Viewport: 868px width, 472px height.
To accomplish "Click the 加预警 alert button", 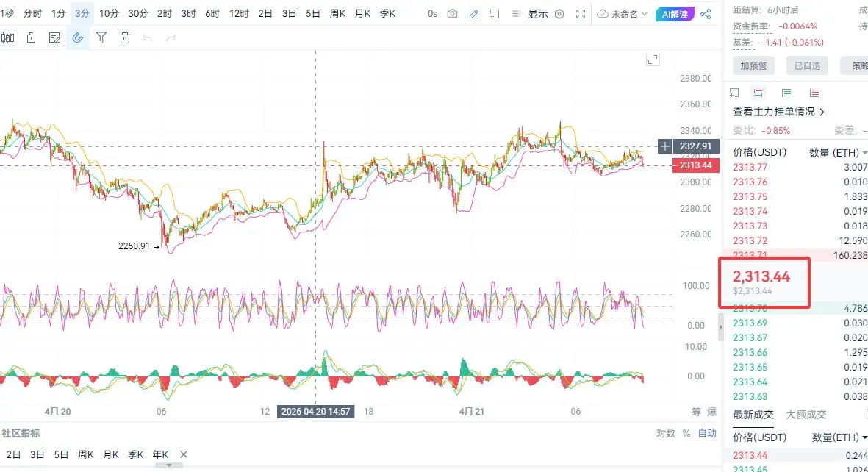I will 753,66.
